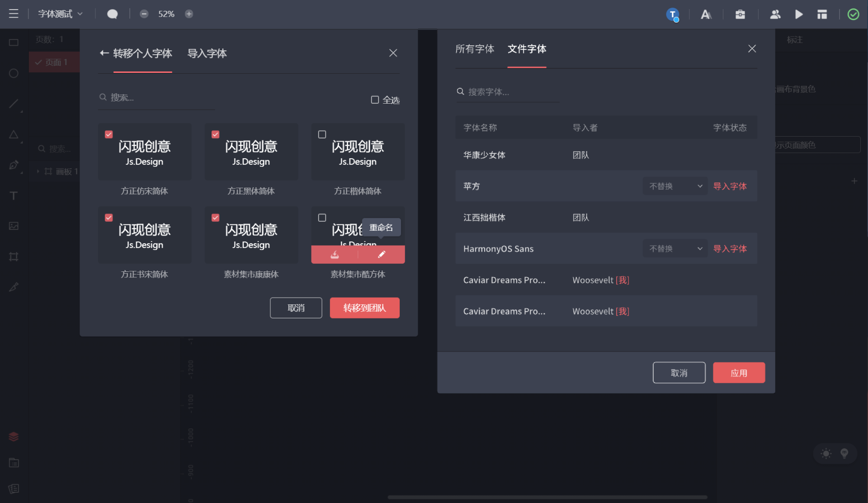
Task: Click the download icon on font card
Action: tap(335, 255)
